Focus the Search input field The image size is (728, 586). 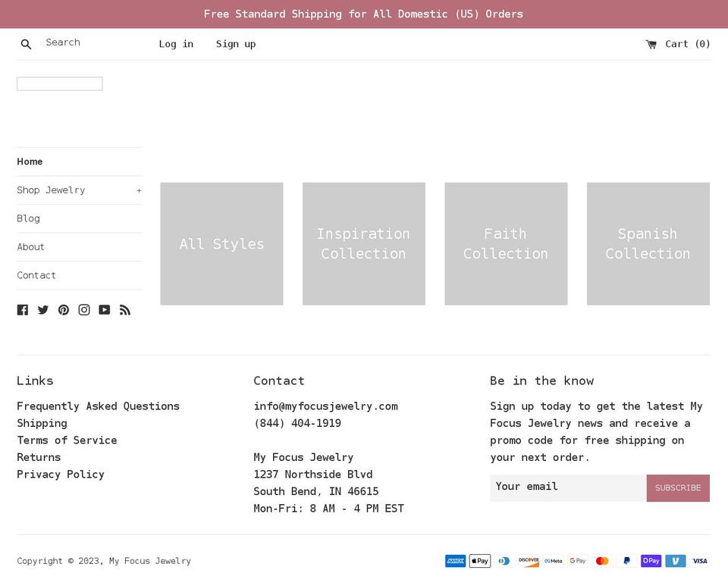(93, 42)
